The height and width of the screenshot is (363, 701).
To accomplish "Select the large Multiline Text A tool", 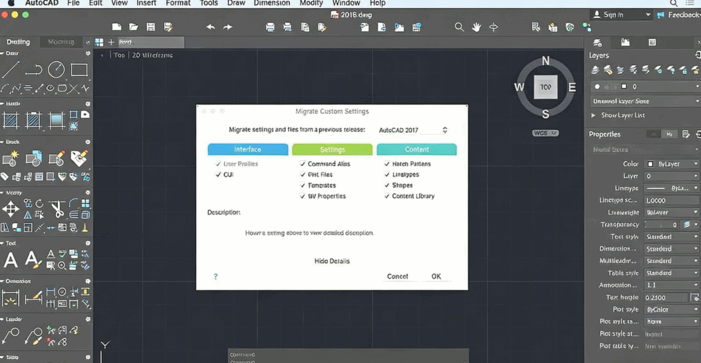I will coord(11,260).
